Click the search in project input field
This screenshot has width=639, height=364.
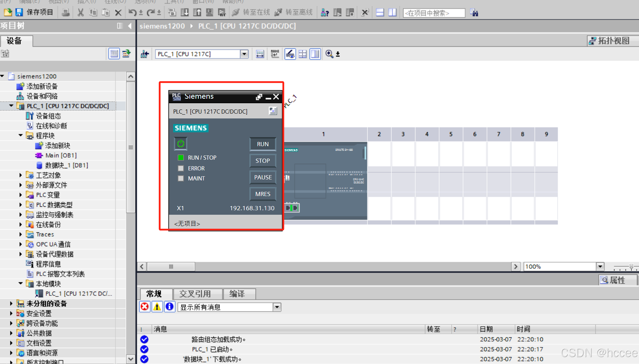pos(434,13)
